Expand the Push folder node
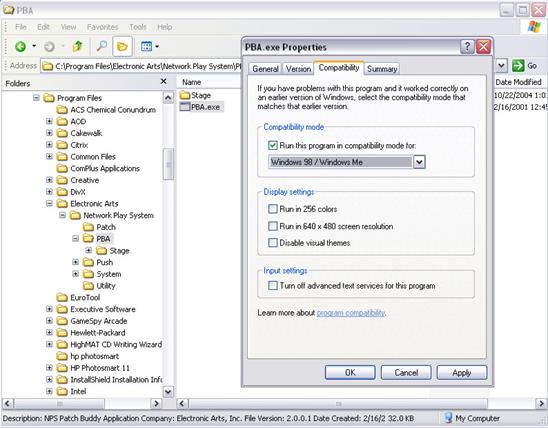The width and height of the screenshot is (548, 428). 75,262
